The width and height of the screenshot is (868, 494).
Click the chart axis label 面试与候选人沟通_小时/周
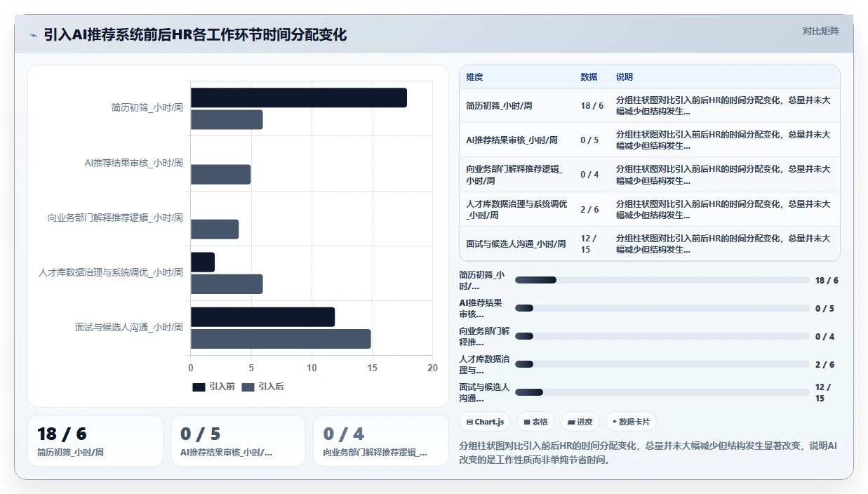[129, 327]
